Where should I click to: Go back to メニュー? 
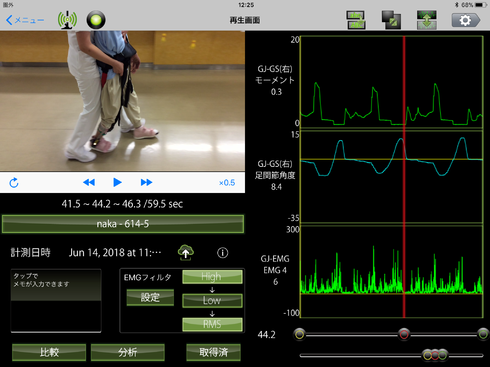click(x=25, y=20)
